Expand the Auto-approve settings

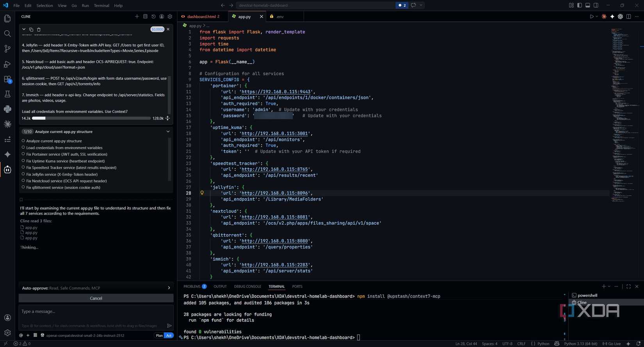(169, 288)
